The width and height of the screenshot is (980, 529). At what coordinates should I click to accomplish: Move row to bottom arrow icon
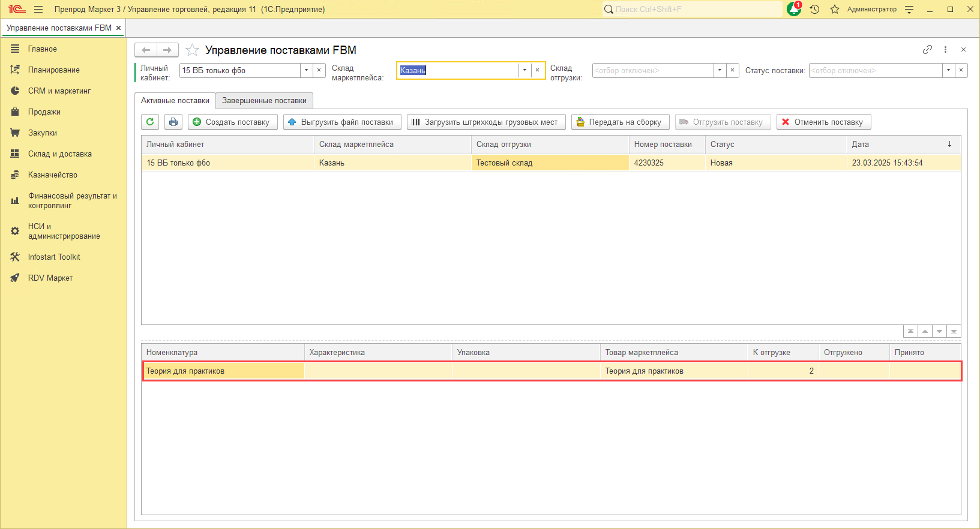tap(954, 331)
